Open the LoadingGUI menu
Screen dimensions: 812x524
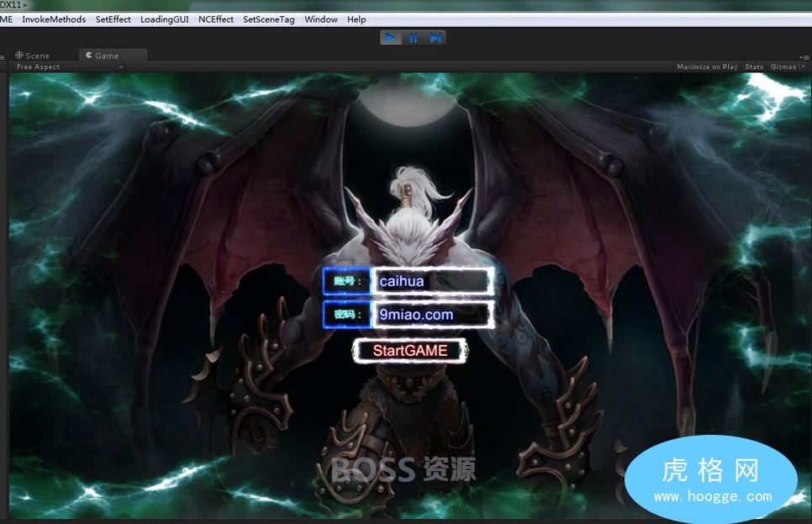point(164,19)
